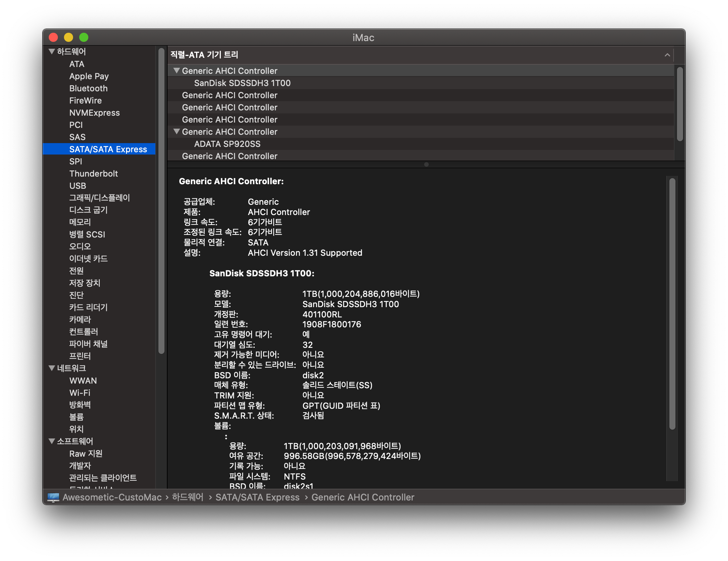This screenshot has width=728, height=561.
Task: Select PCI in the hardware list
Action: (x=76, y=125)
